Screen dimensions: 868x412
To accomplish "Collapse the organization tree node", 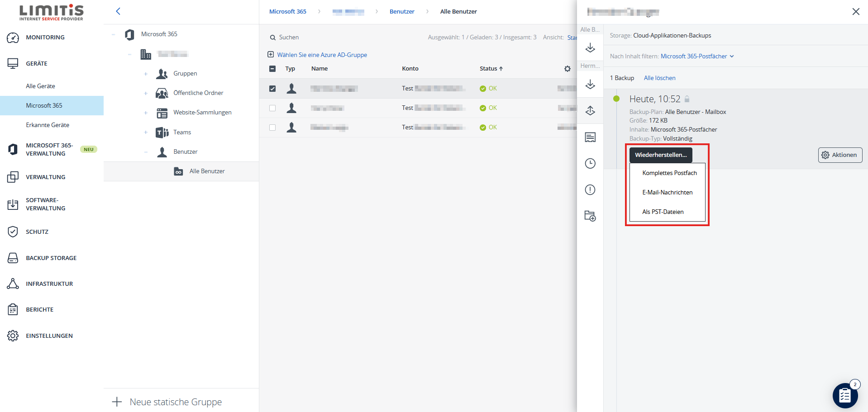I will tap(129, 54).
